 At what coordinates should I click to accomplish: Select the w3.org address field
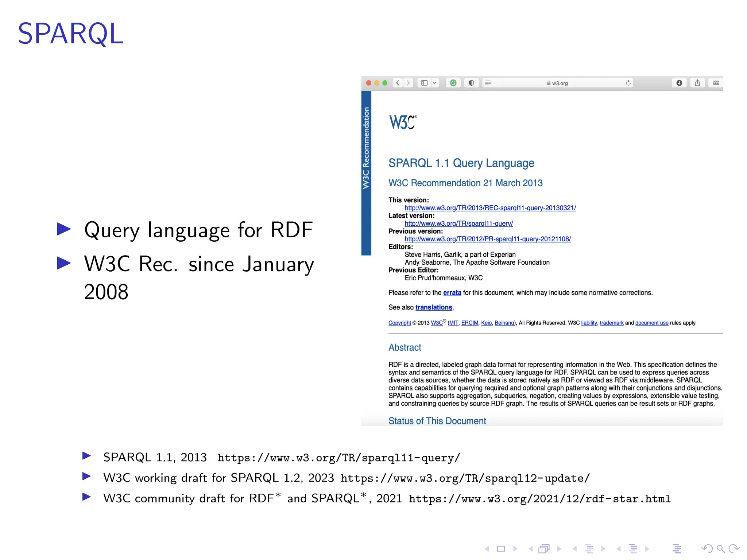click(557, 83)
